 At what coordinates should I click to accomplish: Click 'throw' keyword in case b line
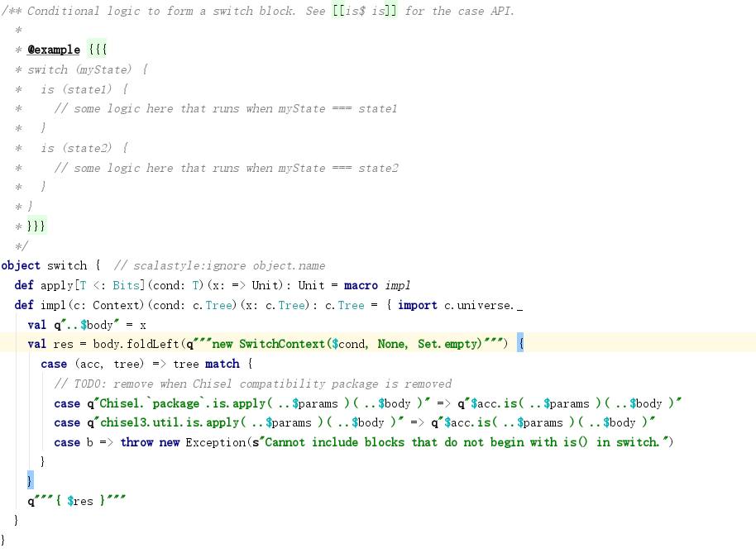click(136, 442)
